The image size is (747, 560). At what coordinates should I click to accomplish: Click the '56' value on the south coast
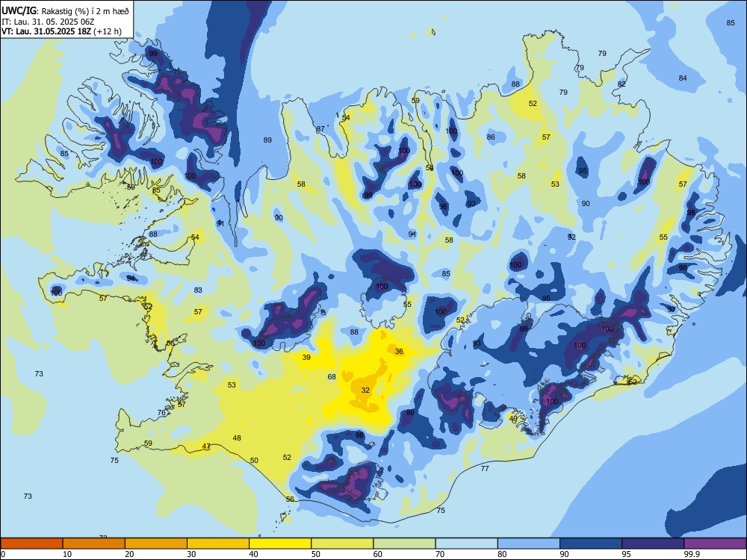coord(290,499)
